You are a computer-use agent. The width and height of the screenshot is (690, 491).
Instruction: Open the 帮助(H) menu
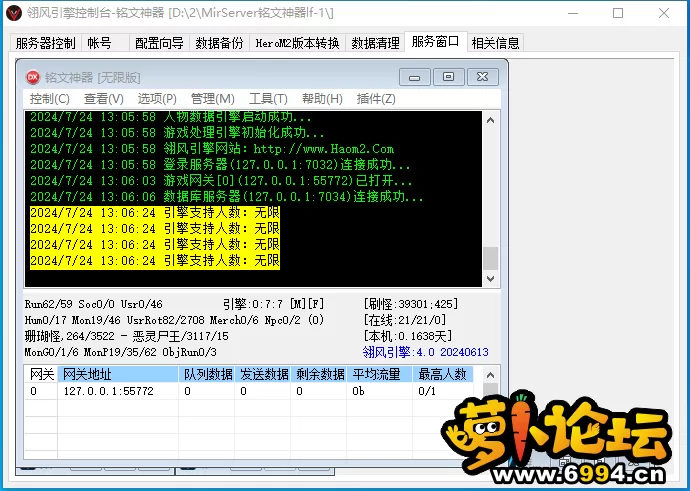(322, 99)
